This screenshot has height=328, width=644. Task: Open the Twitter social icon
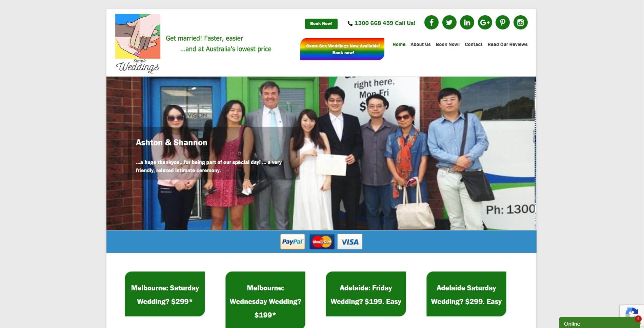coord(449,23)
